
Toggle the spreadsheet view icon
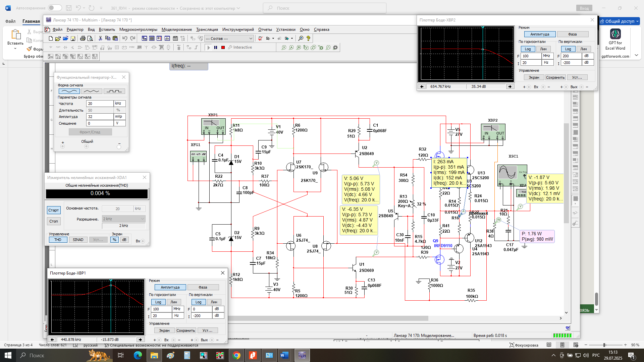152,39
